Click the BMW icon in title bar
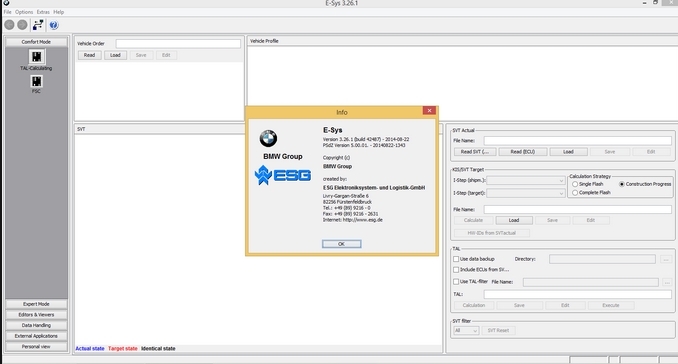The width and height of the screenshot is (678, 364). tap(6, 3)
